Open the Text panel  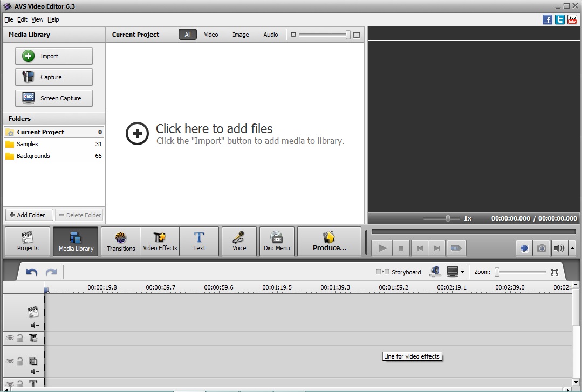[199, 241]
